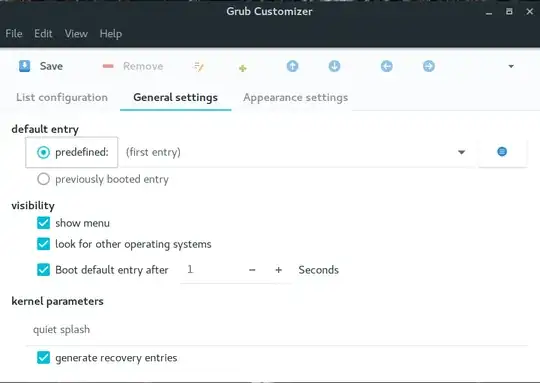This screenshot has width=540, height=383.
Task: Click the move down arrow icon
Action: (334, 66)
